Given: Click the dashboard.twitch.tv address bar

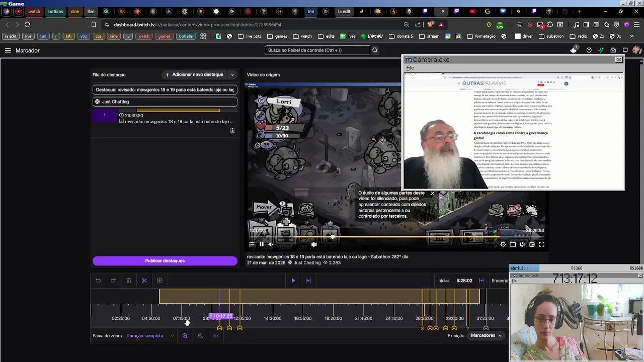Looking at the screenshot, I should pyautogui.click(x=197, y=24).
